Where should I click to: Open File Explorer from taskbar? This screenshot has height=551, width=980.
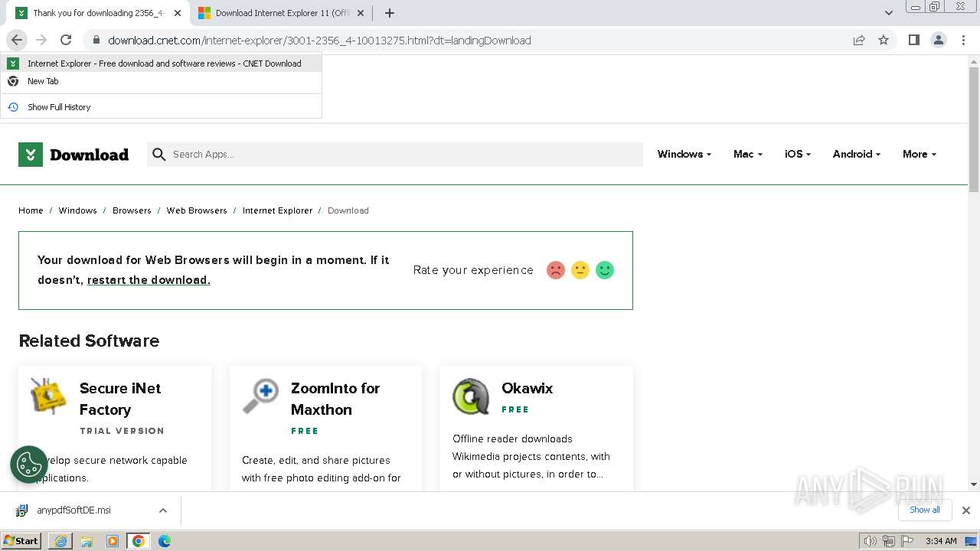point(87,541)
